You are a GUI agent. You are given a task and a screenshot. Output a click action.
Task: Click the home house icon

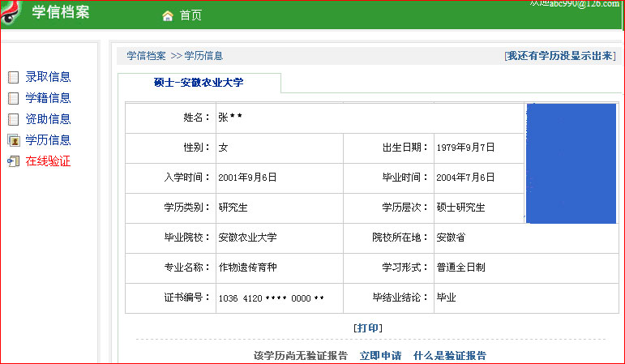click(x=168, y=16)
